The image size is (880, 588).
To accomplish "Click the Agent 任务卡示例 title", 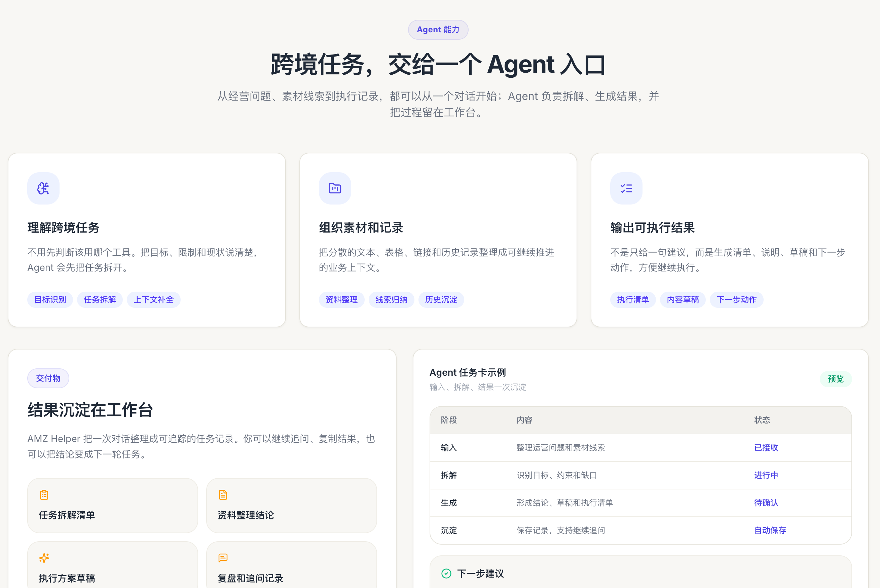I will coord(468,372).
